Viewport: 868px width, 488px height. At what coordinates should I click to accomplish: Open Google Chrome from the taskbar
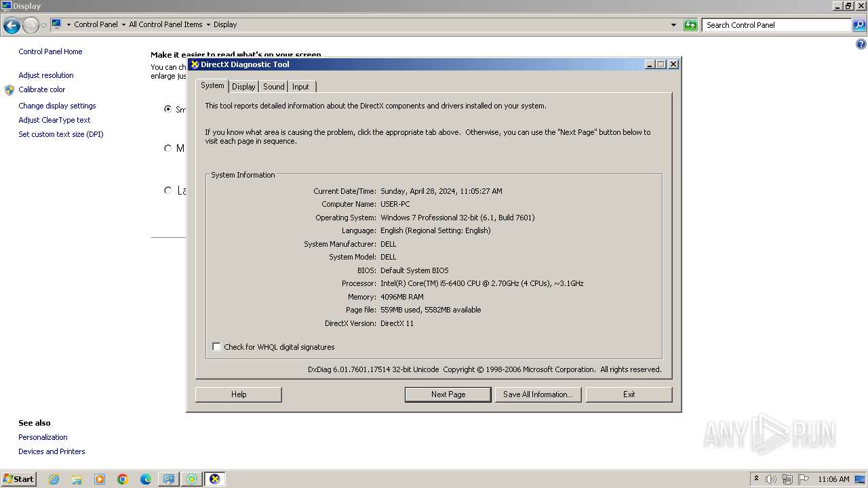[x=123, y=479]
